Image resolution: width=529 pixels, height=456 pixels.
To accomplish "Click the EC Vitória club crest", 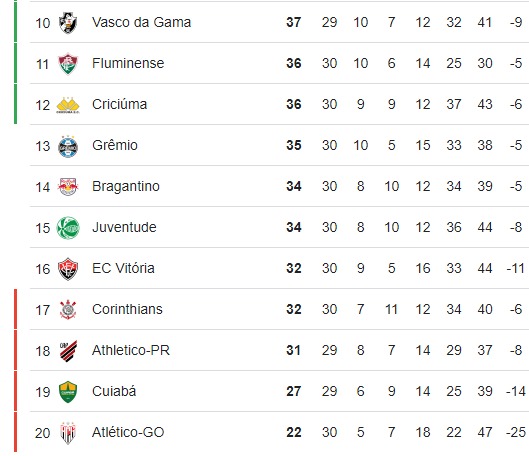I will (x=68, y=269).
